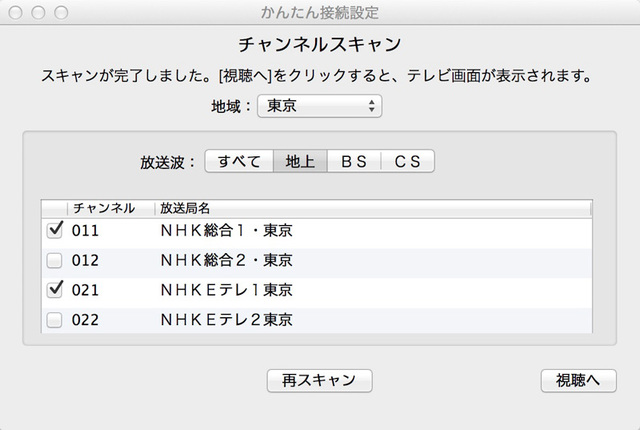Click the checkbox column header
This screenshot has width=640, height=430.
(54, 208)
